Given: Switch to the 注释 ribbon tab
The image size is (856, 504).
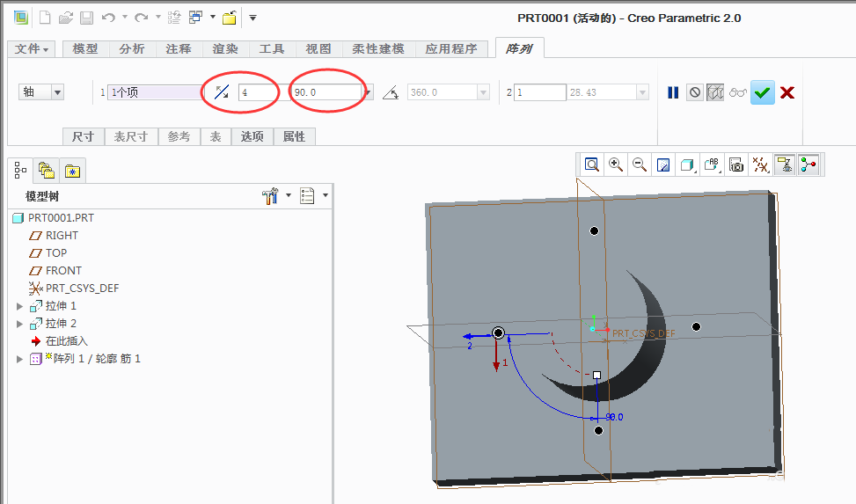Looking at the screenshot, I should point(179,49).
